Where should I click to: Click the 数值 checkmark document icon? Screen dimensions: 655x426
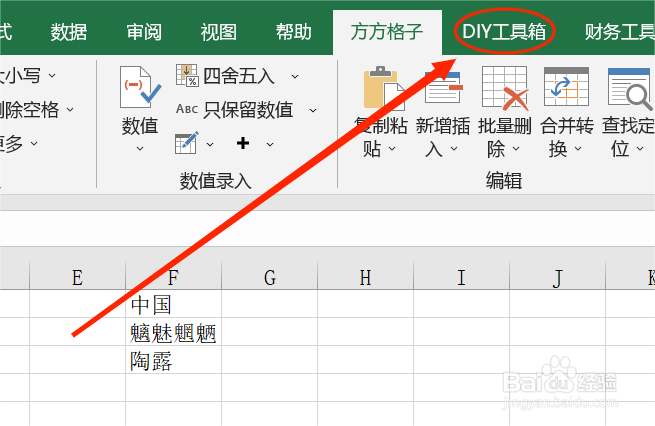pos(140,88)
